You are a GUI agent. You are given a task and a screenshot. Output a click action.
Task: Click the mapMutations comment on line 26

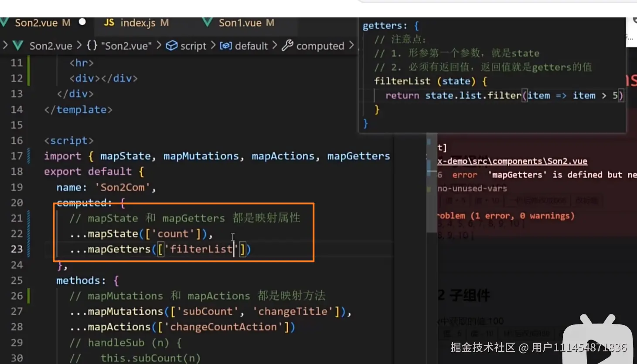click(x=198, y=296)
